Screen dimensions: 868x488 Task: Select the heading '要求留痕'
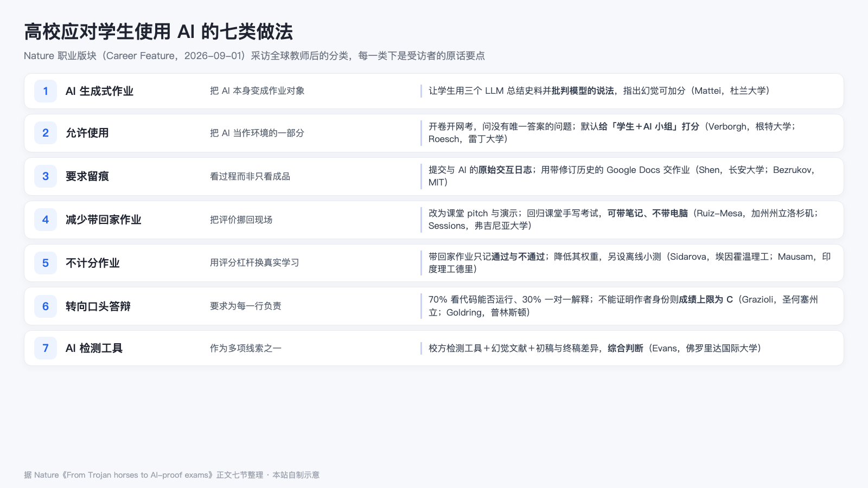(x=87, y=176)
